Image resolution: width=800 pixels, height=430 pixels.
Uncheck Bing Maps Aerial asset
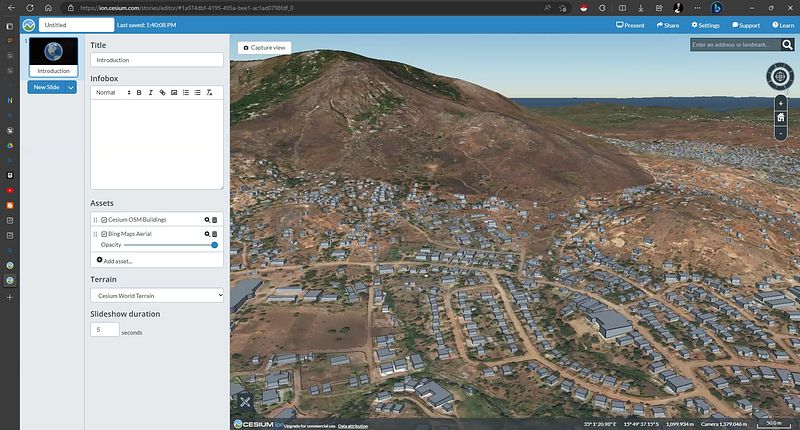pyautogui.click(x=104, y=233)
